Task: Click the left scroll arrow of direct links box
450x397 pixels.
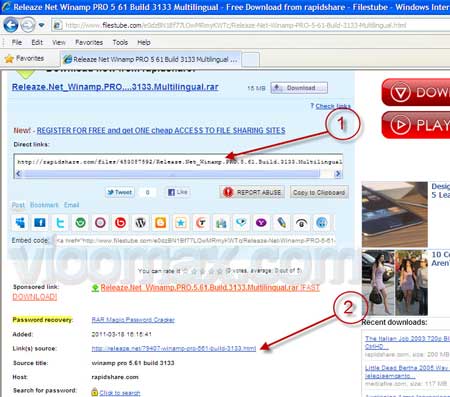Action: pos(19,174)
